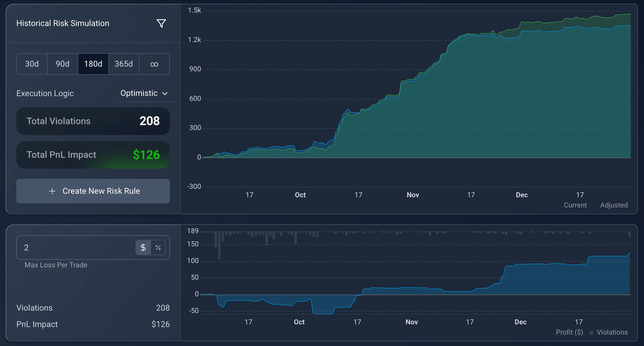Select the 180d time range
The image size is (644, 346).
93,64
